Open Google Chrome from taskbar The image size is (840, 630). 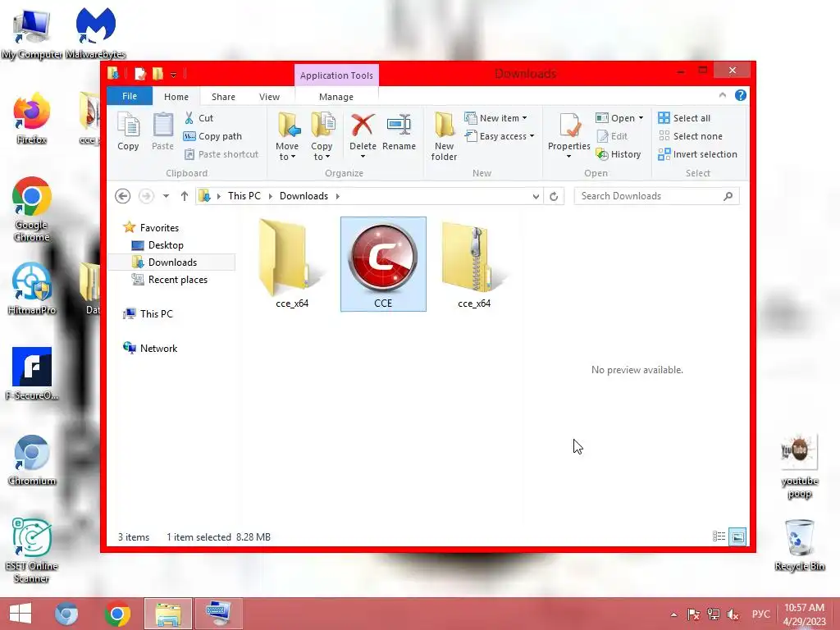[x=117, y=614]
